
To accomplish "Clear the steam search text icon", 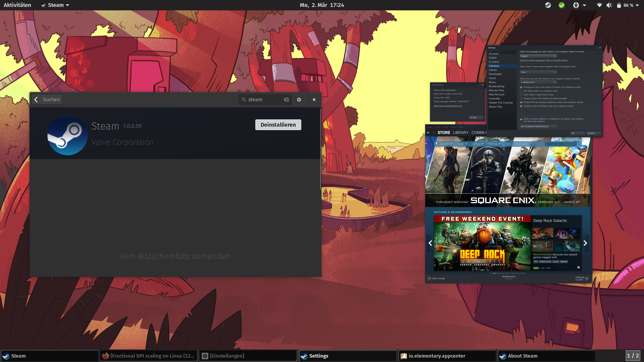I will [x=286, y=99].
